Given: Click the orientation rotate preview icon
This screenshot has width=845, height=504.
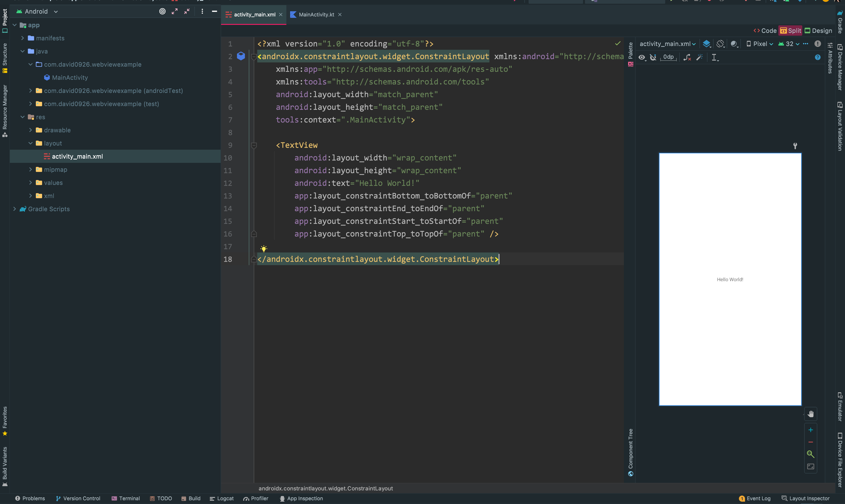Looking at the screenshot, I should [720, 44].
